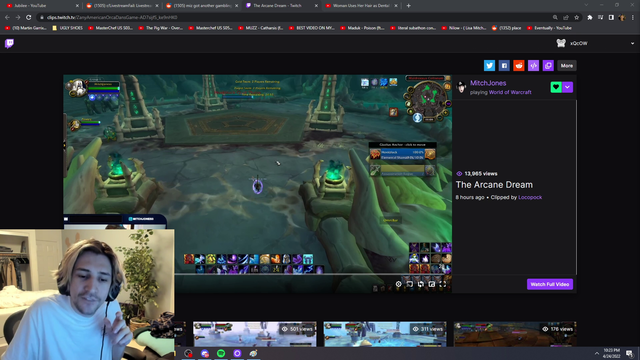Open the related clip with 501 views
Screen dimensions: 640x360
point(254,334)
